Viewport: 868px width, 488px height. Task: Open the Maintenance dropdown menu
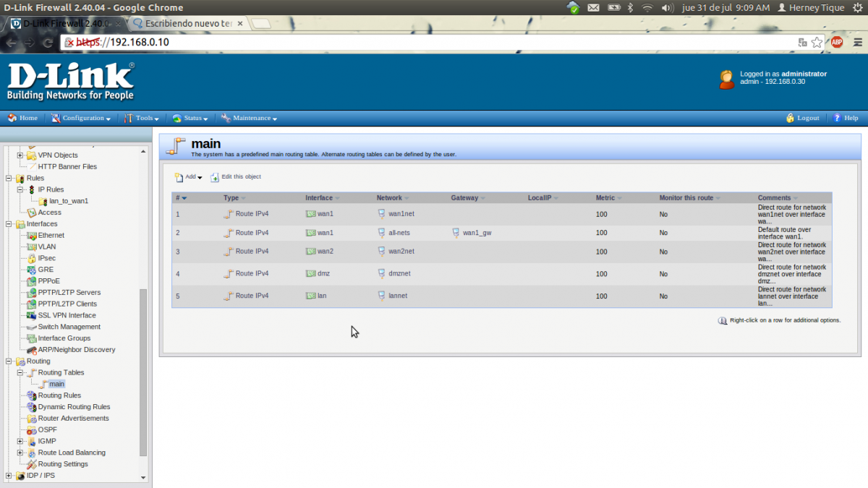[x=250, y=118]
